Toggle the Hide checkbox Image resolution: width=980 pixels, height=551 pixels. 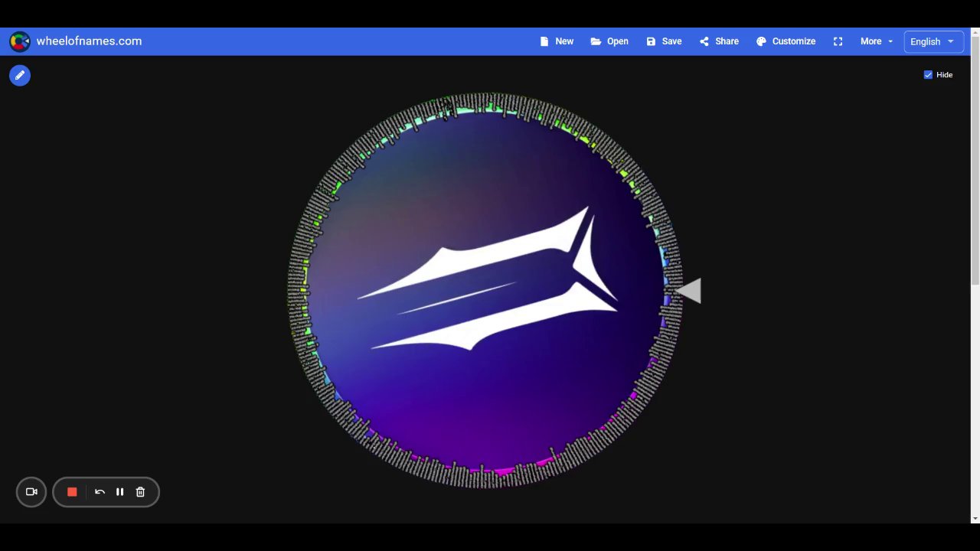(928, 74)
